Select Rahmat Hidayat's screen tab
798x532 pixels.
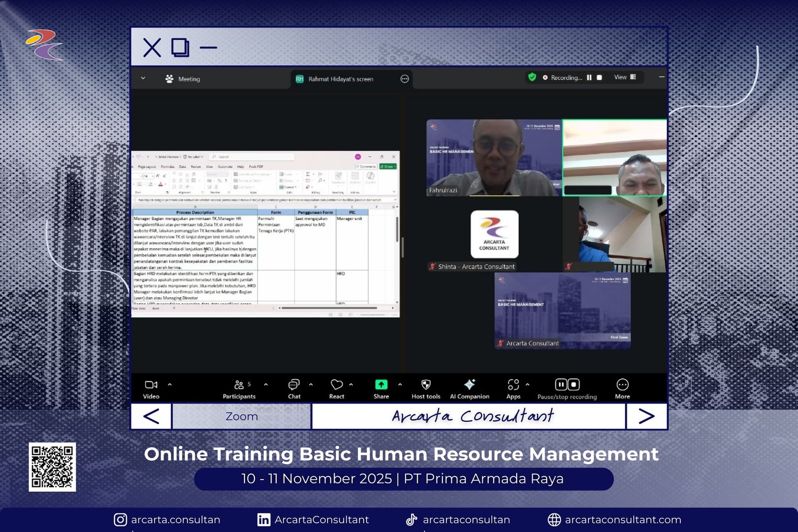coord(340,79)
